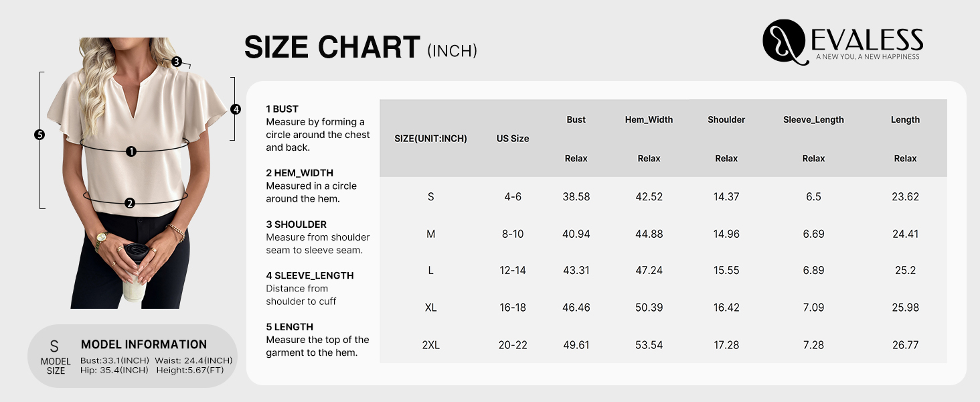Click the 38.58 bust value
This screenshot has height=402, width=980.
coord(576,197)
